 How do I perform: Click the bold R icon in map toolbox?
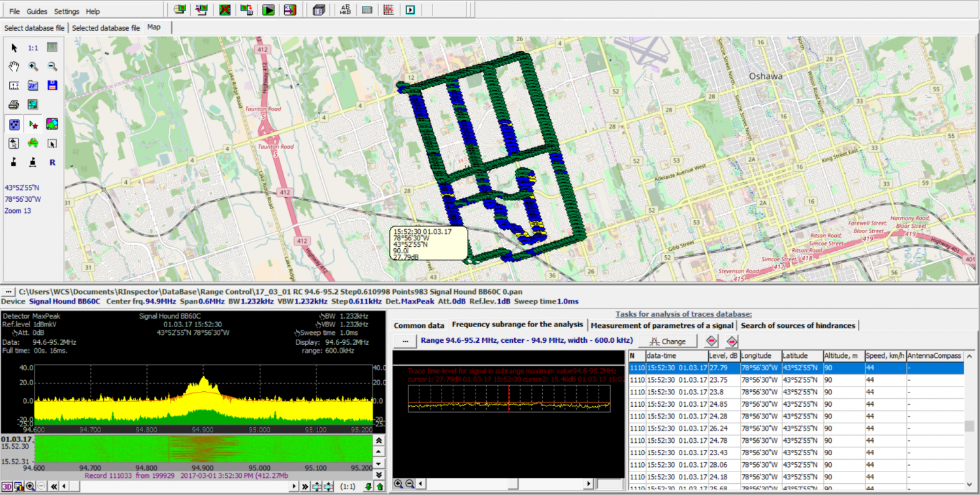click(x=52, y=162)
